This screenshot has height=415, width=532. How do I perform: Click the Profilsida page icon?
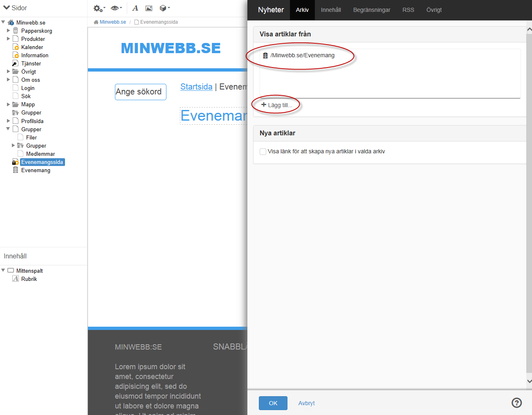tap(16, 121)
